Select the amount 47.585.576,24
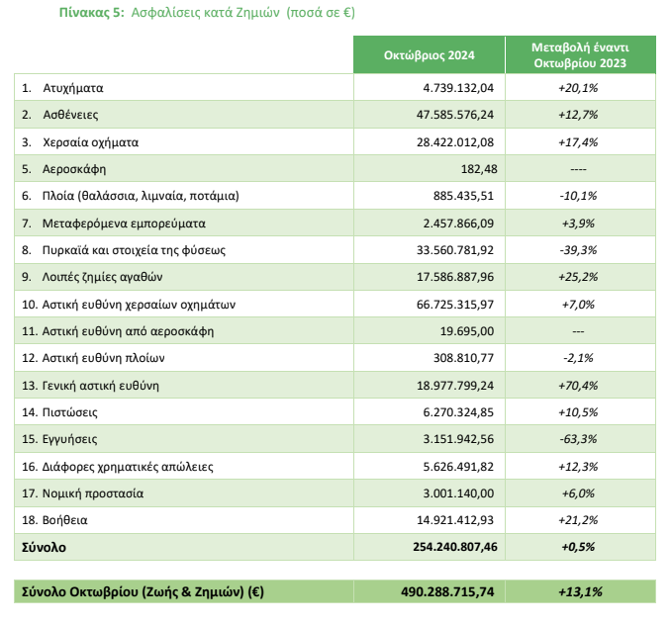This screenshot has width=672, height=626. pyautogui.click(x=454, y=115)
